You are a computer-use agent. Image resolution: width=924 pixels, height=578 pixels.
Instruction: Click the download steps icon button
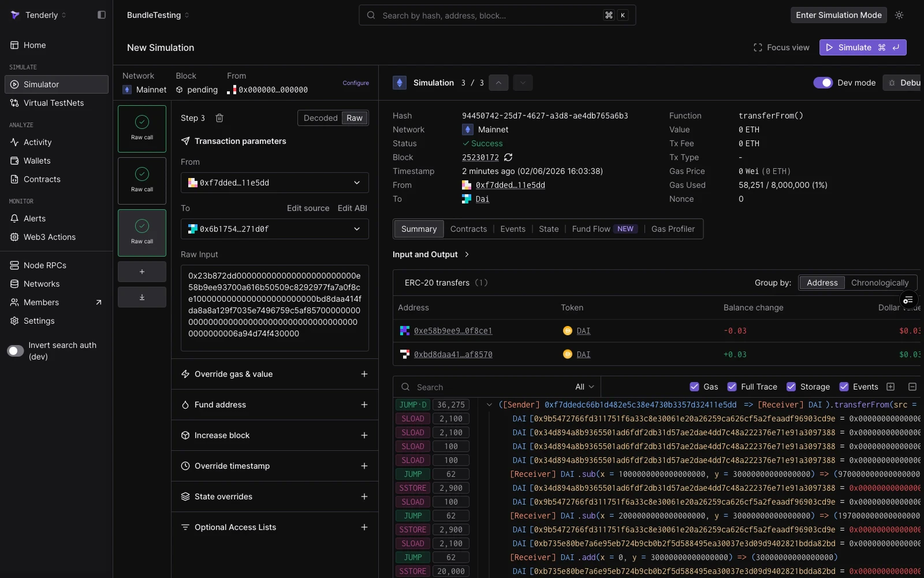pyautogui.click(x=142, y=297)
